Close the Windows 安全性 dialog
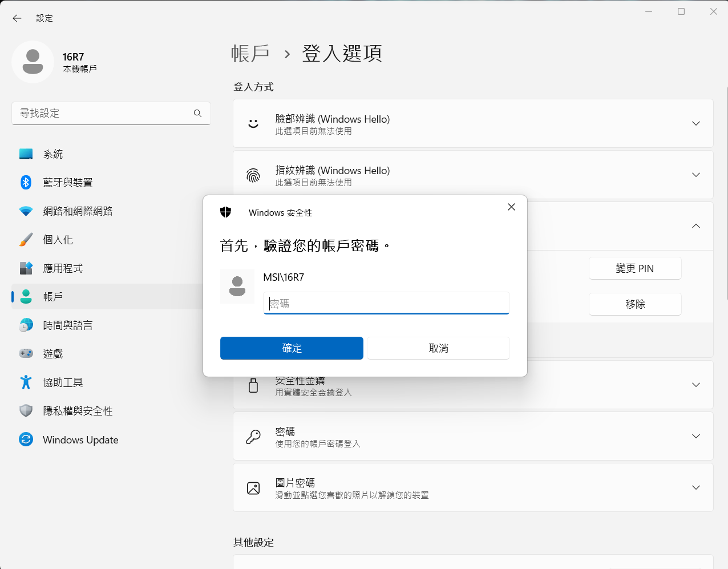 click(x=511, y=207)
